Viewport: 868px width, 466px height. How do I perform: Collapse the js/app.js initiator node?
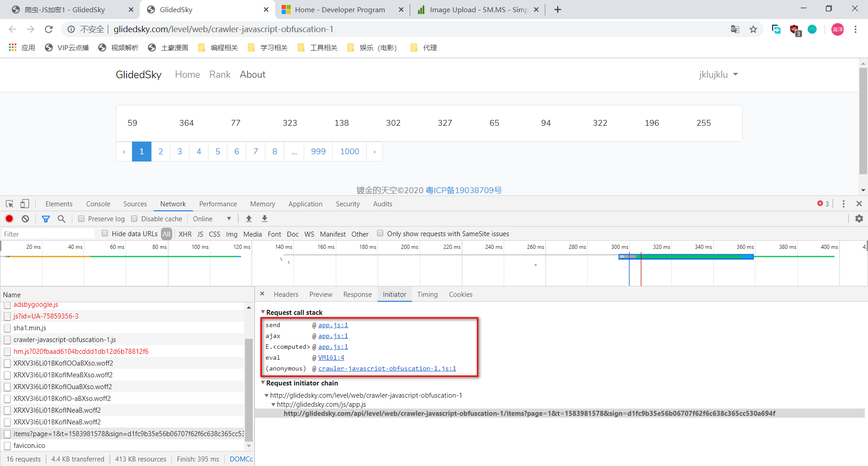[x=274, y=404]
